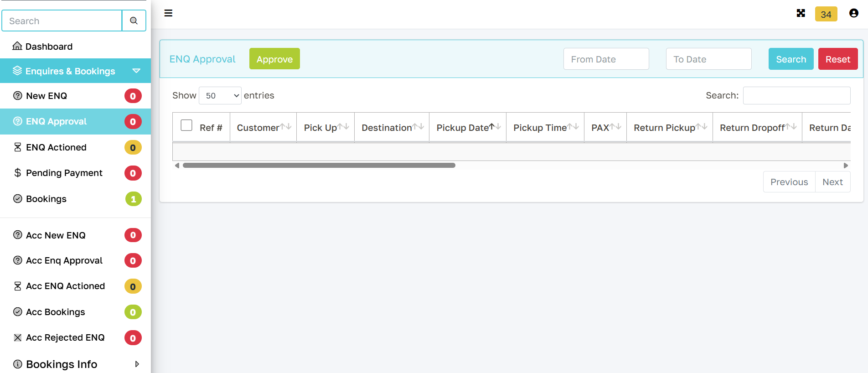Click the X icon beside Acc Rejected ENQ

[18, 337]
